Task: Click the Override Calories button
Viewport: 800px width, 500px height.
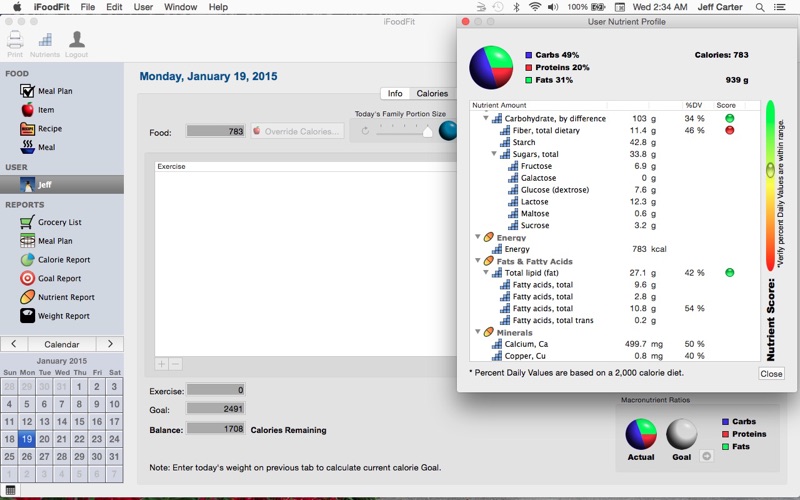Action: (x=297, y=131)
